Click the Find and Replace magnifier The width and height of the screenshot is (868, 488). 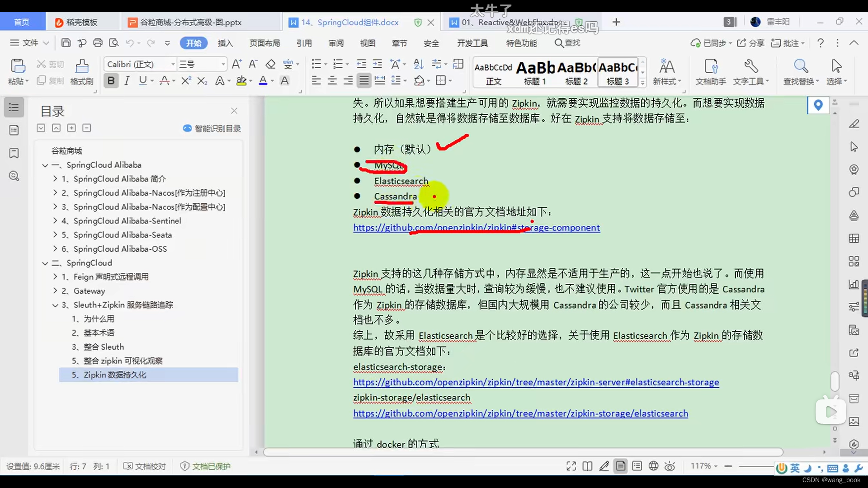click(x=801, y=72)
